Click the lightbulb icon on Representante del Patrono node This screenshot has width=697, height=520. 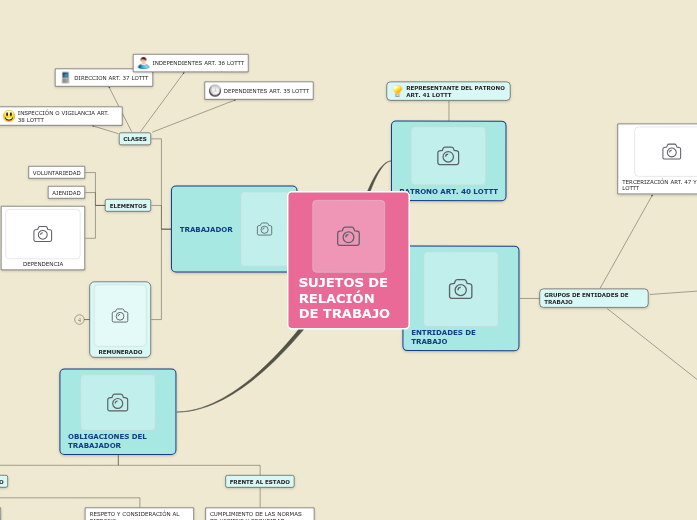pyautogui.click(x=397, y=91)
